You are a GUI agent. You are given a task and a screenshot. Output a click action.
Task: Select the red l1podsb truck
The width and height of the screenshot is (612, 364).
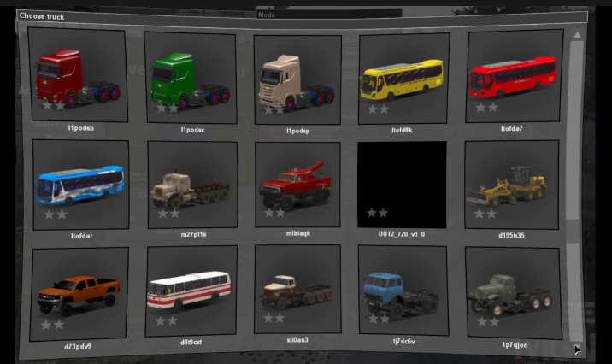[78, 75]
